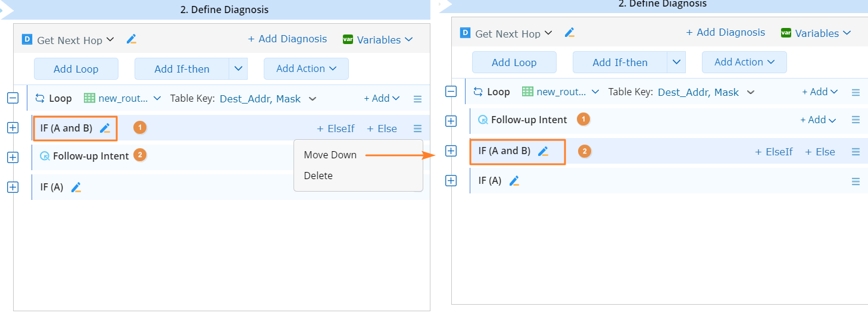Select Delete from context menu
The image size is (868, 316).
[x=318, y=176]
